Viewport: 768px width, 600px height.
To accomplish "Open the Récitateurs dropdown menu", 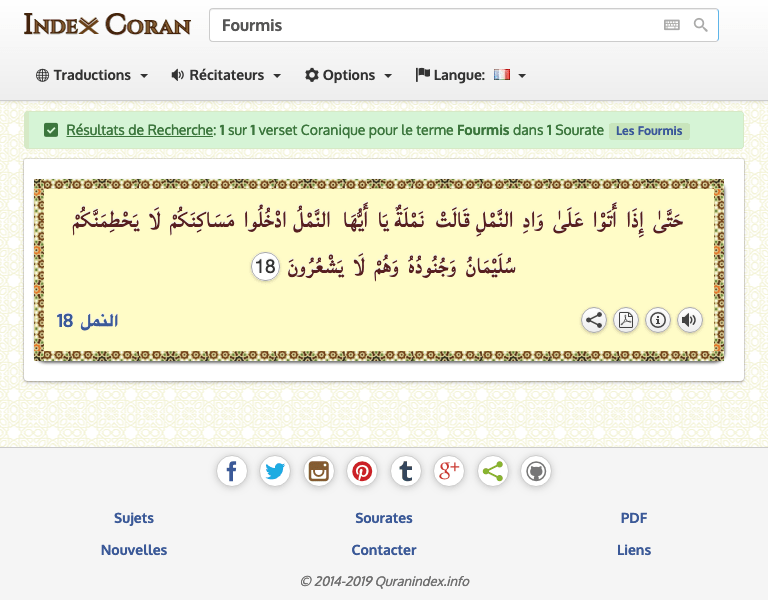I will click(226, 75).
